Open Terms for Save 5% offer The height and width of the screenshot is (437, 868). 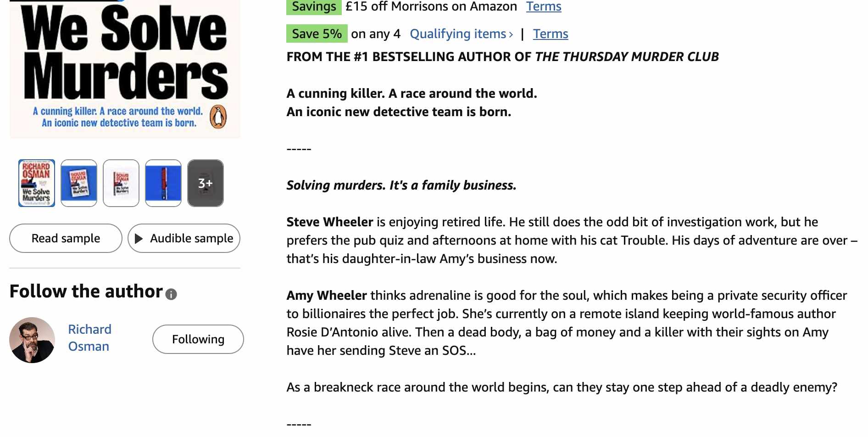[551, 34]
